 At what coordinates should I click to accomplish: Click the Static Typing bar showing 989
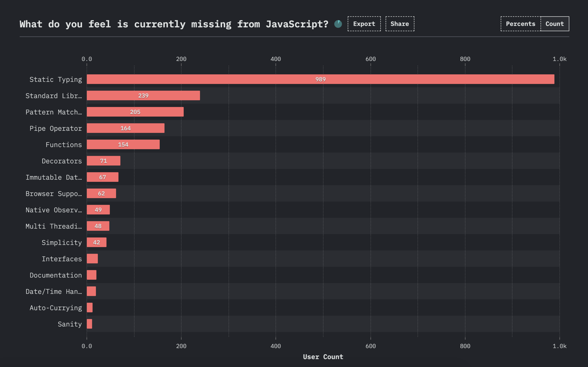320,79
